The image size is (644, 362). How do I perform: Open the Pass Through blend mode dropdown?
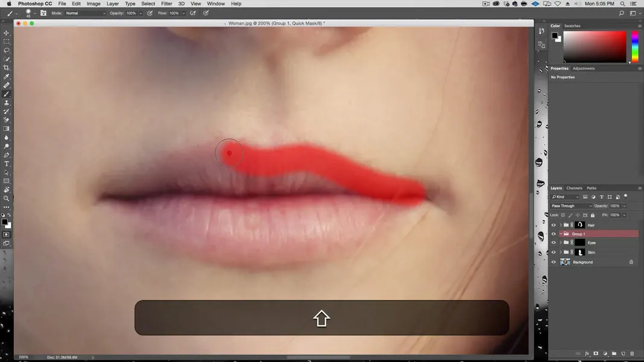coord(571,206)
